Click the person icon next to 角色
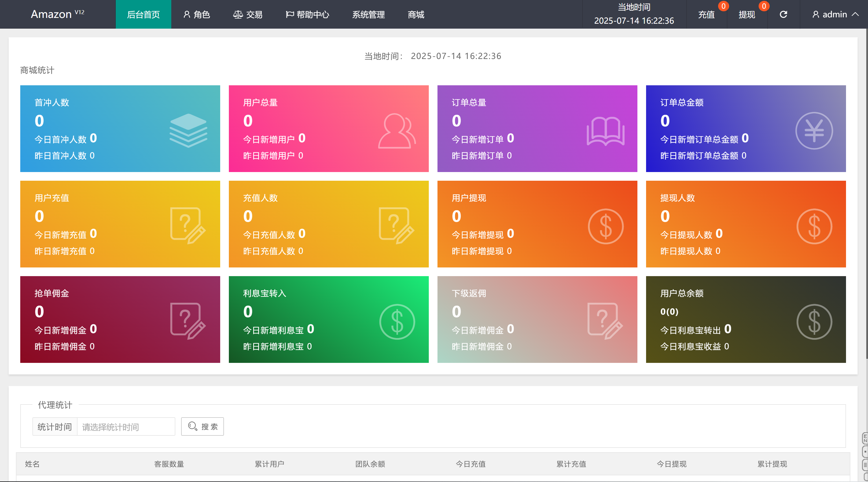 187,14
